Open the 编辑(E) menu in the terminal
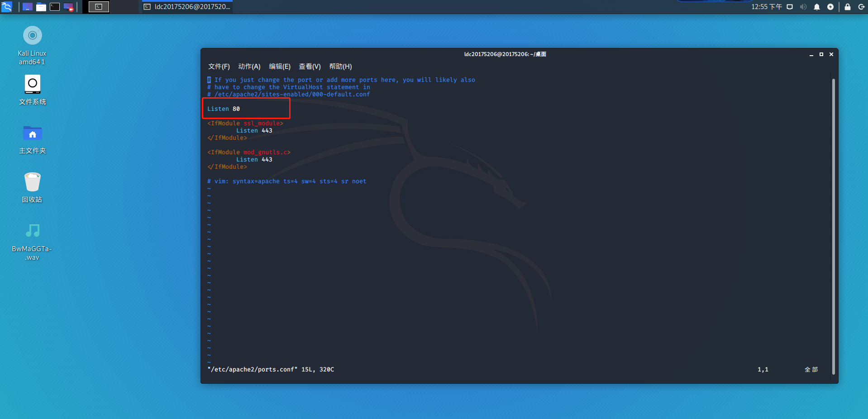The height and width of the screenshot is (419, 868). tap(280, 67)
